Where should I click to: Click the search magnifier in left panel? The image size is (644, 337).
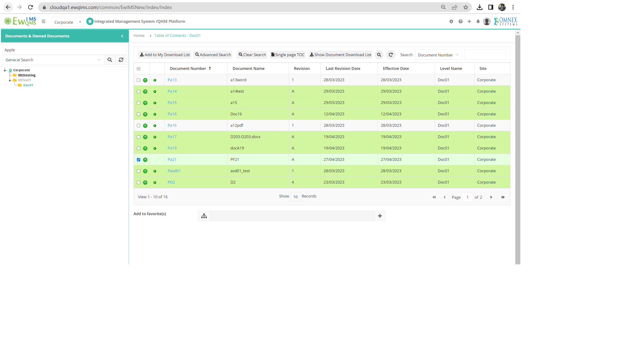(110, 60)
